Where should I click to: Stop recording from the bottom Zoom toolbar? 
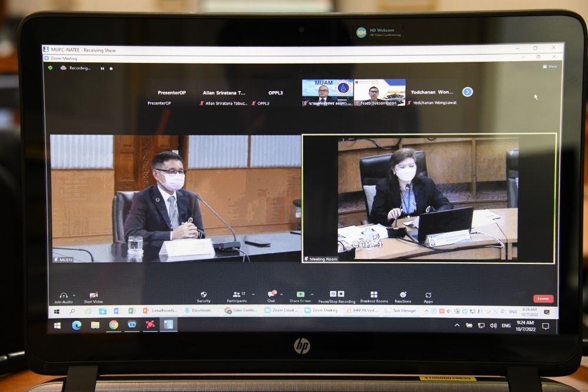point(341,294)
